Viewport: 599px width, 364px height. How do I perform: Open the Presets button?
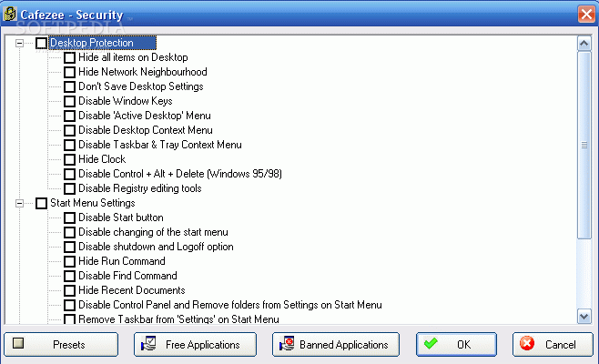point(61,344)
